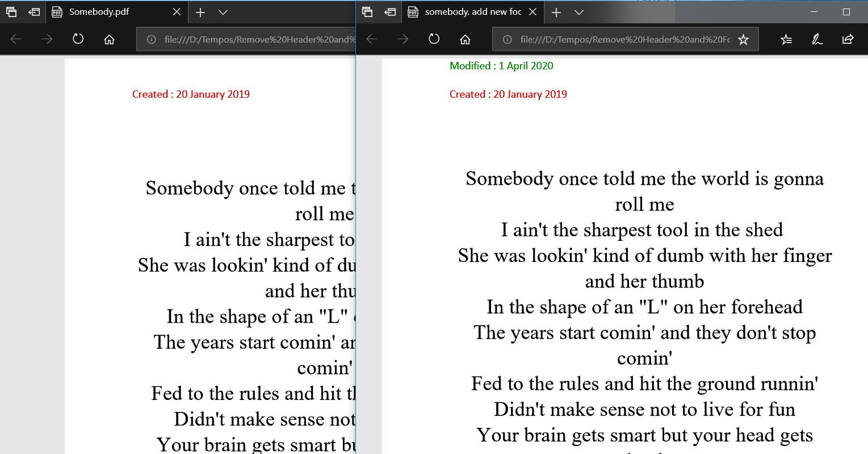Navigate back in the left window
Screen dimensions: 868x454
(16, 39)
